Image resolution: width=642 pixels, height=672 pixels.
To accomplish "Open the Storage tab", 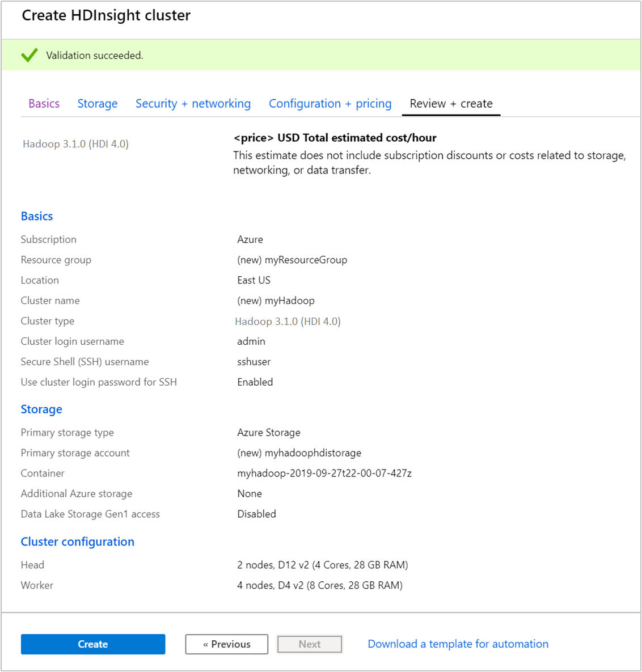I will tap(97, 103).
